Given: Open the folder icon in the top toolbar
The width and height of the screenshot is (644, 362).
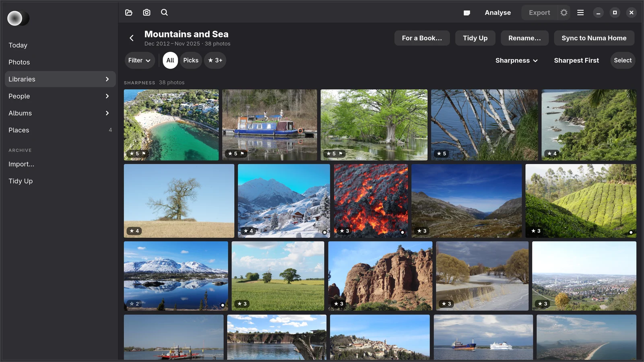Looking at the screenshot, I should (129, 12).
